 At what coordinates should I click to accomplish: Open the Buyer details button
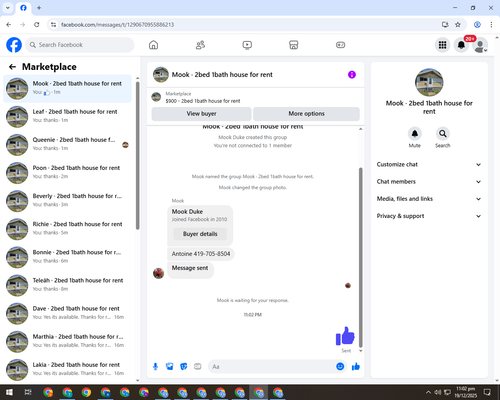200,234
